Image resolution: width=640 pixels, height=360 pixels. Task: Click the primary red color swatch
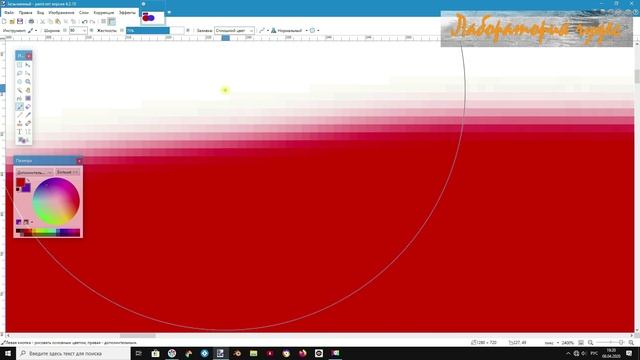pos(20,182)
